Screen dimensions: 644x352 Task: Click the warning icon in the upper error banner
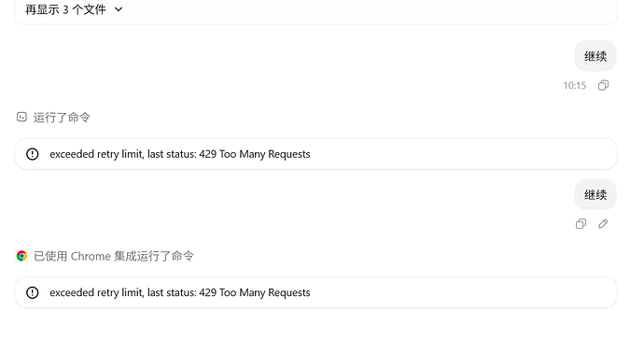pyautogui.click(x=32, y=154)
